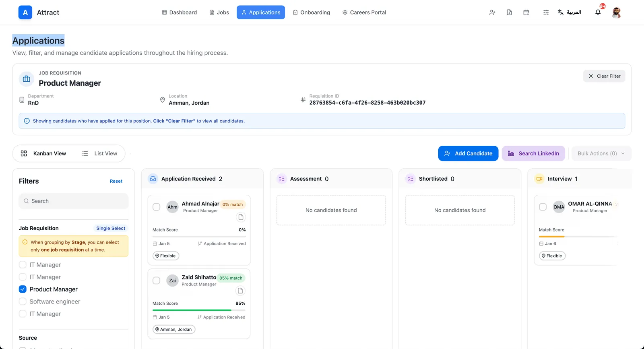Click the Application Received column icon
The width and height of the screenshot is (644, 349).
(153, 179)
